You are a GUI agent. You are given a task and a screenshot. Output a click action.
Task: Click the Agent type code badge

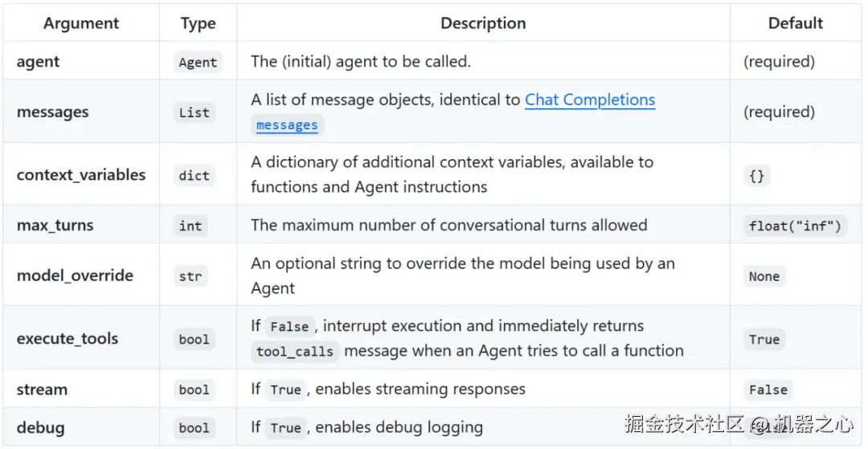[198, 63]
